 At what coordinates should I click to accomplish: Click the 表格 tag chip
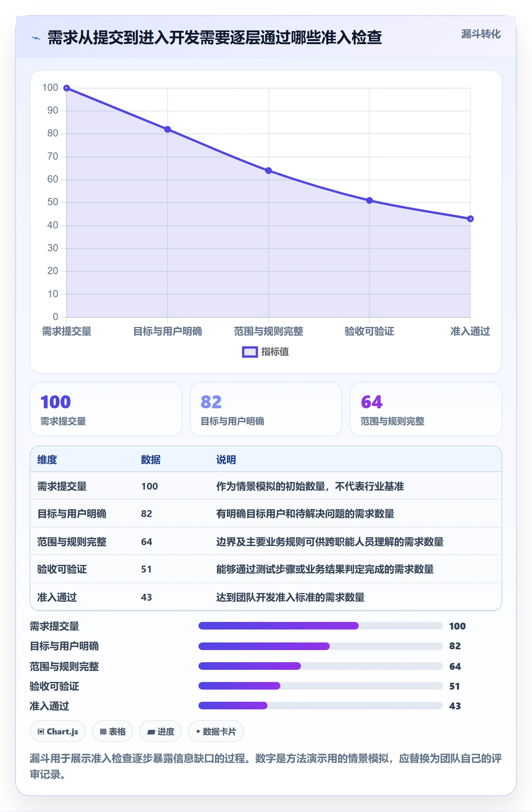tap(112, 731)
